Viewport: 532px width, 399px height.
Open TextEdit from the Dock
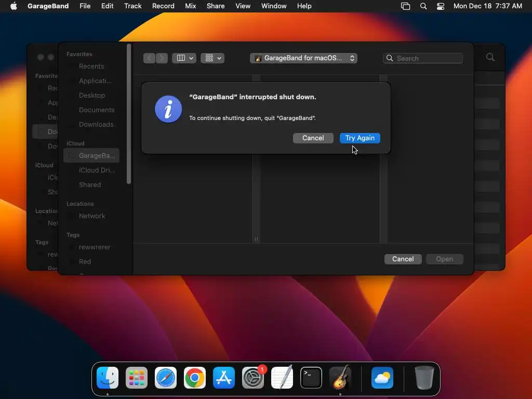282,378
